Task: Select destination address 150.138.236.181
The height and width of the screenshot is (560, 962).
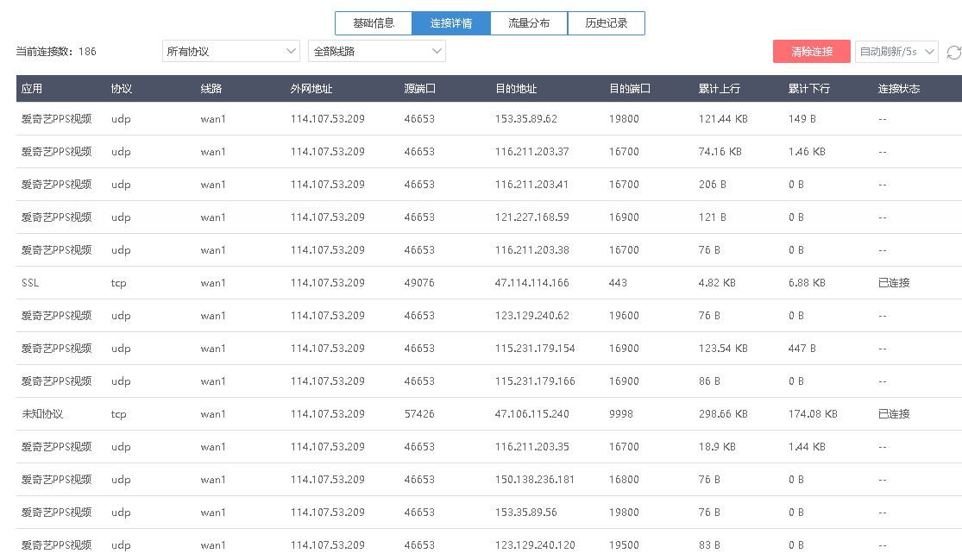Action: (535, 480)
